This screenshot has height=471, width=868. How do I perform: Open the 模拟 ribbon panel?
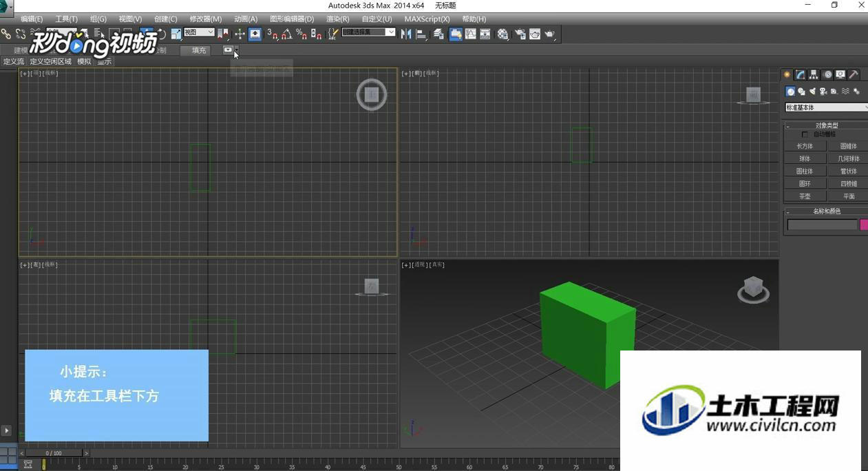coord(84,61)
